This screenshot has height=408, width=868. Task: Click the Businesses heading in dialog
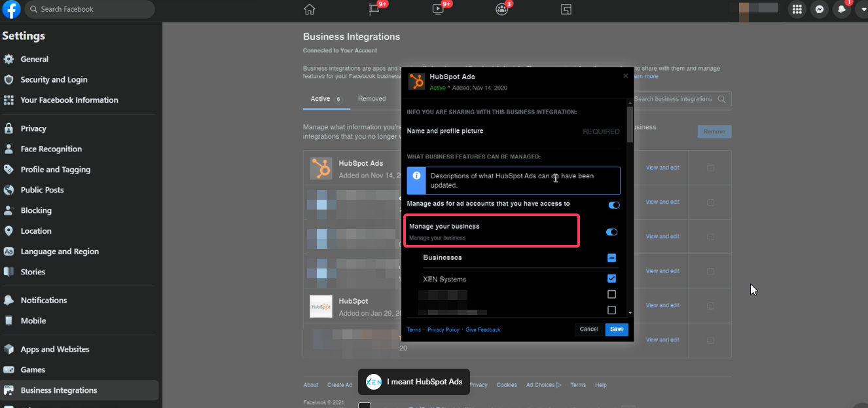pyautogui.click(x=443, y=258)
